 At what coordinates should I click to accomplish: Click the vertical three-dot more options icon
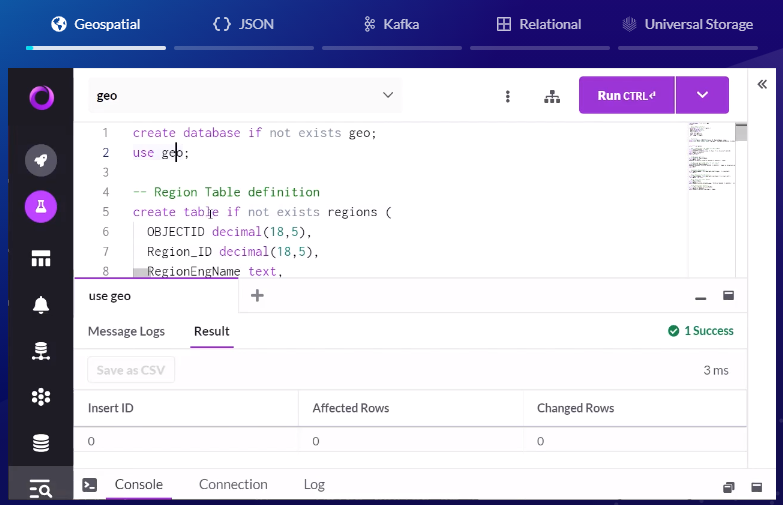tap(508, 96)
